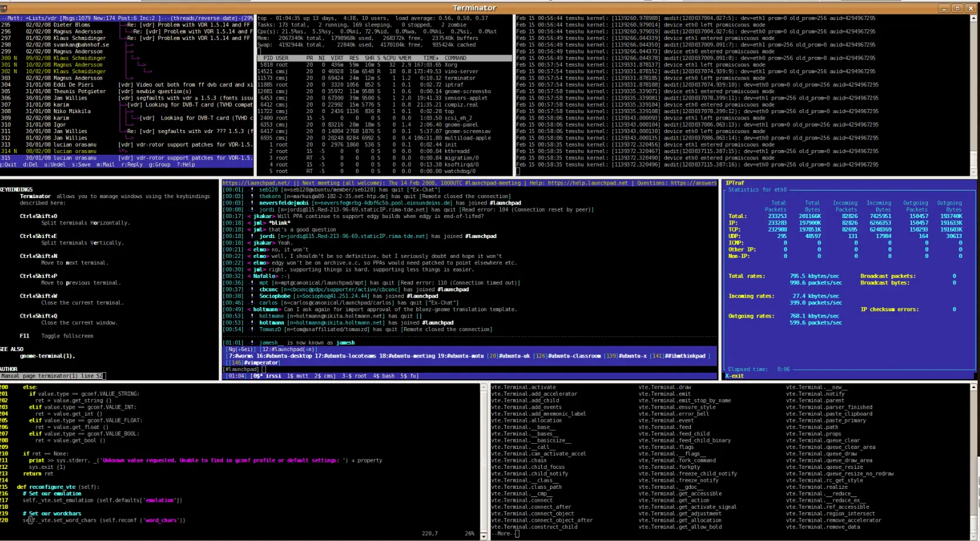This screenshot has height=541, width=980.
Task: Click the 'IP checksum errors:' label in IPTraf
Action: coord(890,309)
